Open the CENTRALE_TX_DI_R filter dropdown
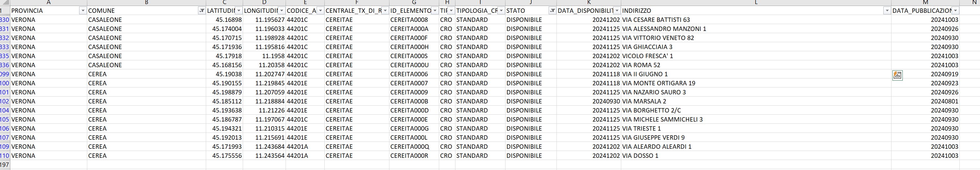This screenshot has width=980, height=170. [385, 11]
